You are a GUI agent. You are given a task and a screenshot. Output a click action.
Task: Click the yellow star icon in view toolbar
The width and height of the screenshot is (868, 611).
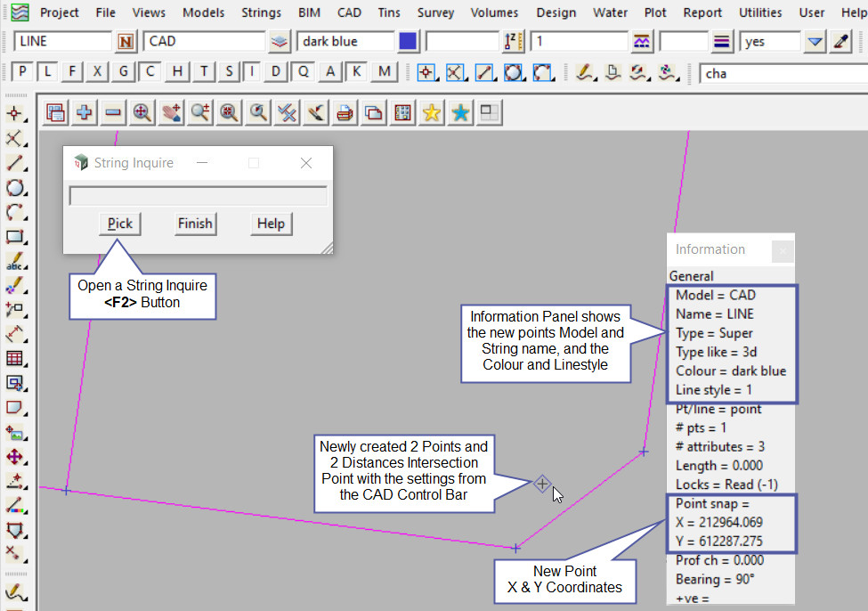pyautogui.click(x=432, y=112)
